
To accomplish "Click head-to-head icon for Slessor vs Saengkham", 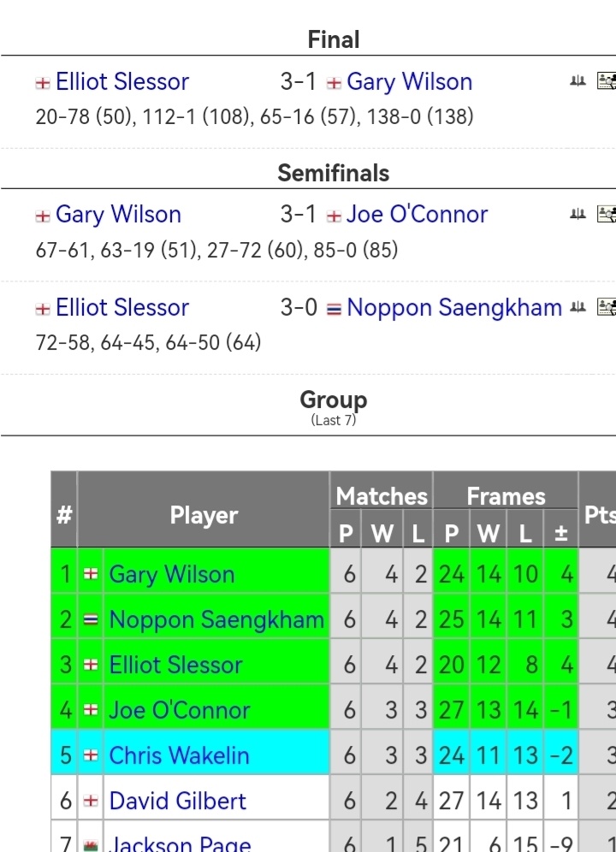I will point(577,307).
